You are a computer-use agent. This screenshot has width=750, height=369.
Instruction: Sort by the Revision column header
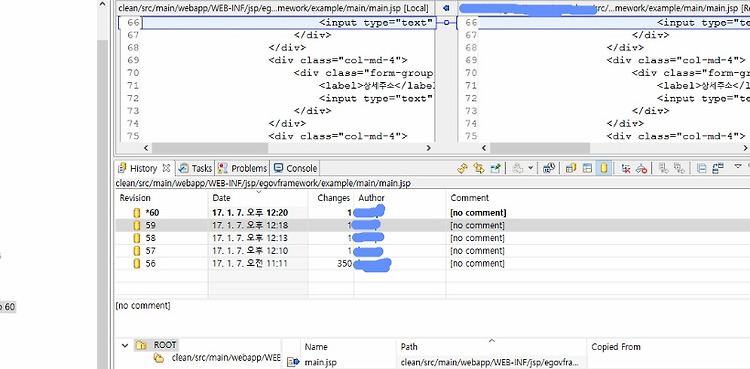[x=162, y=198]
